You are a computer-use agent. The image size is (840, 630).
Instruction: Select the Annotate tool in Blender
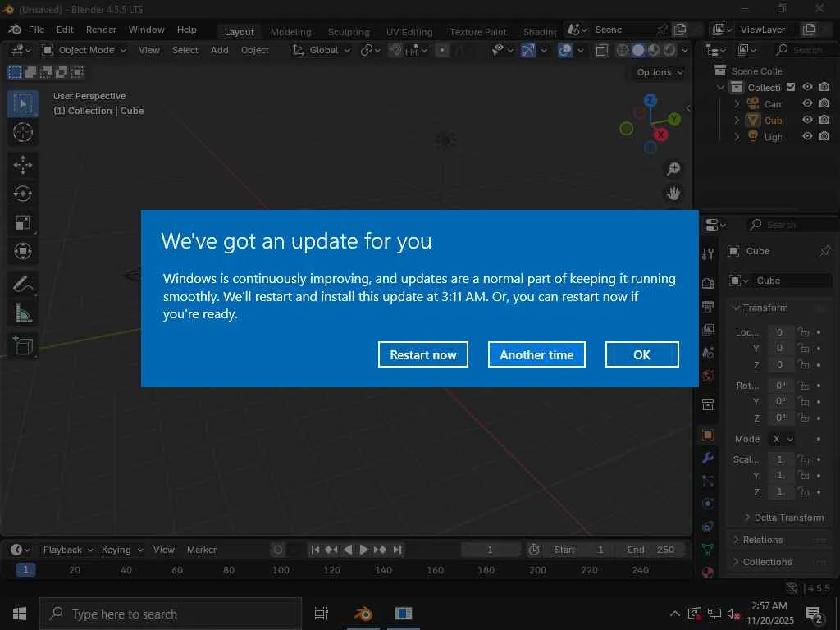(22, 284)
